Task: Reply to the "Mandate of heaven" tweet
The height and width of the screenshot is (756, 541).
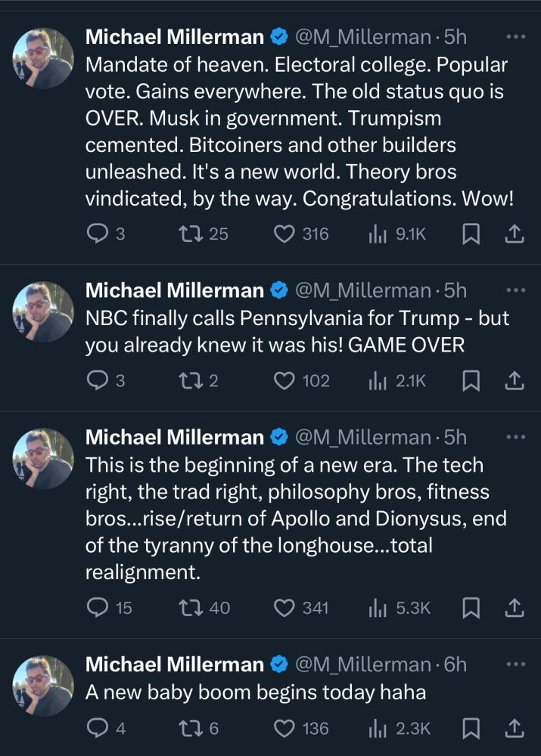Action: (98, 234)
